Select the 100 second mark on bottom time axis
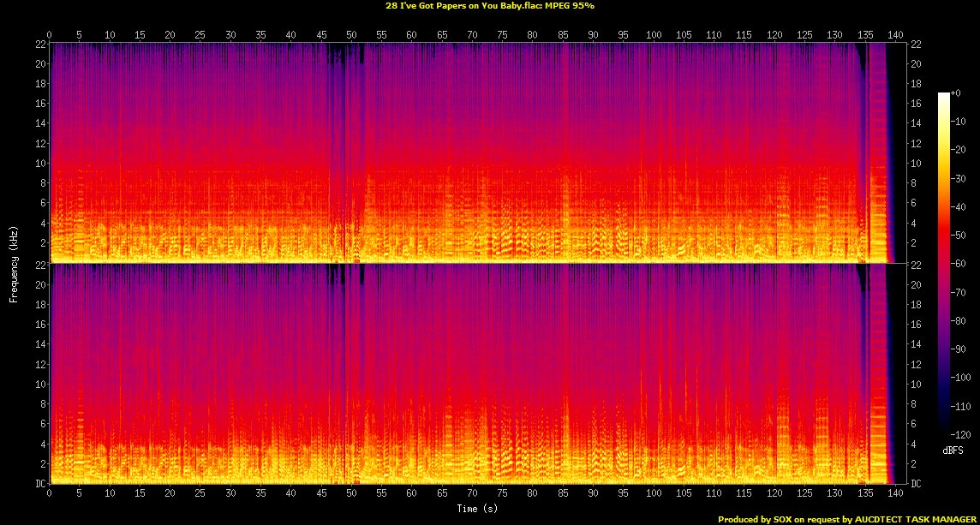 tap(654, 494)
